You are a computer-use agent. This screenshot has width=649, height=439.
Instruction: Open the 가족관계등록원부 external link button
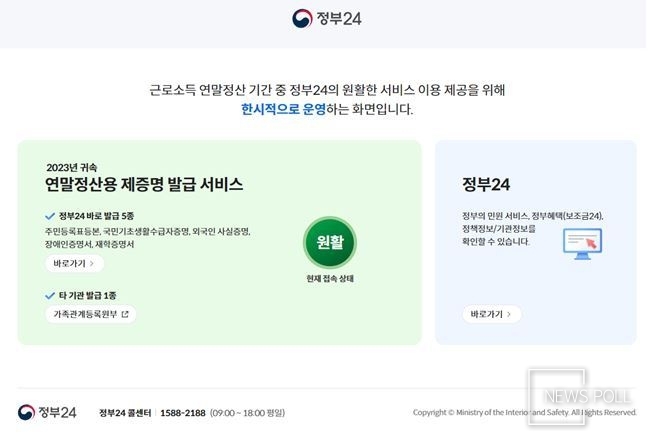coord(91,314)
